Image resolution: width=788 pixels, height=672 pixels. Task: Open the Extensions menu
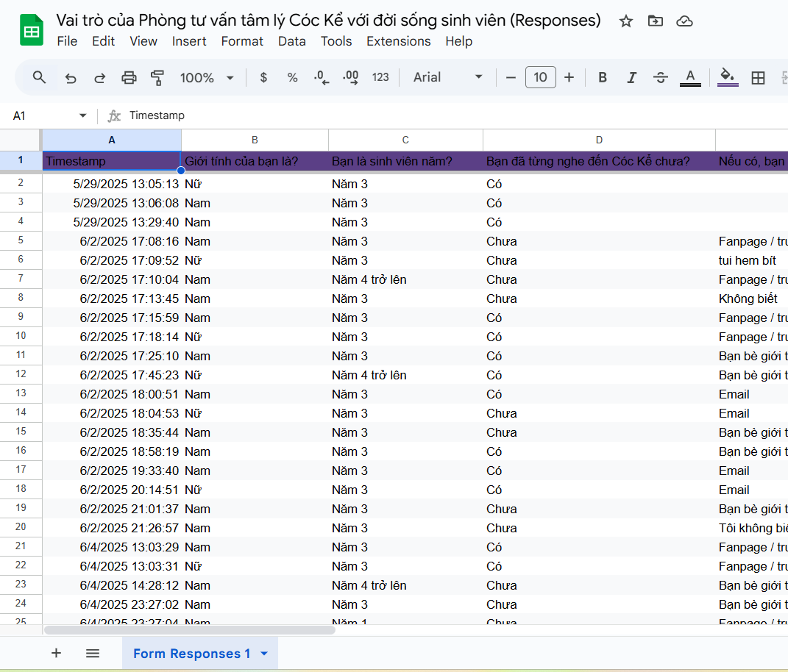399,41
